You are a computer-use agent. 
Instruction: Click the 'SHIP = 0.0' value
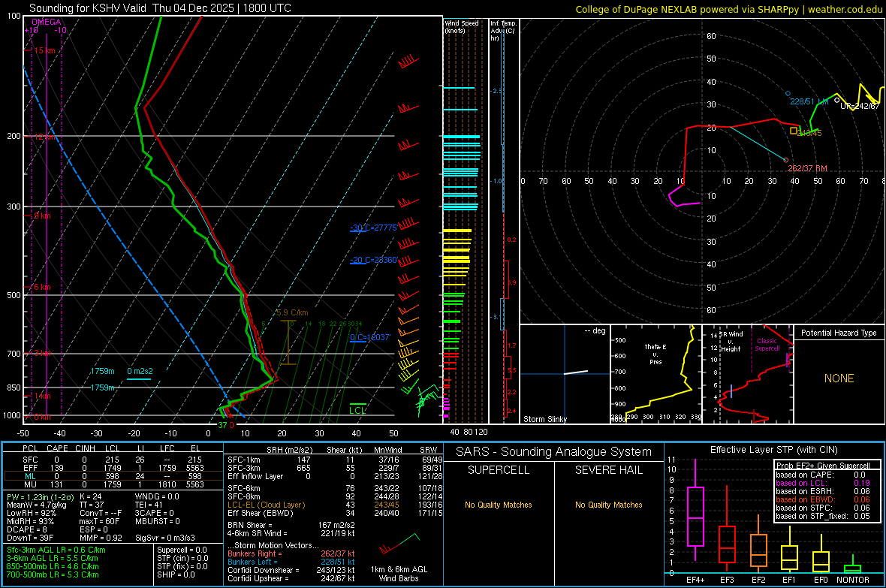[x=176, y=574]
